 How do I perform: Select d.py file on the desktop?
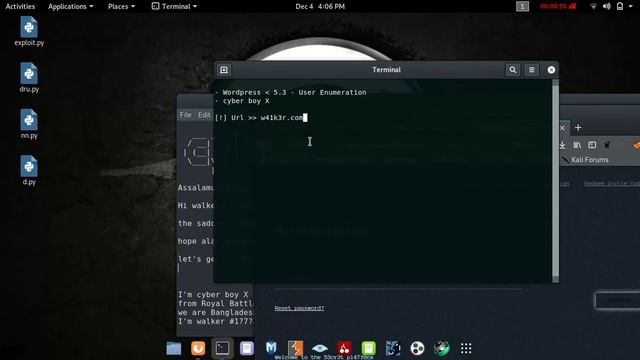pyautogui.click(x=29, y=171)
